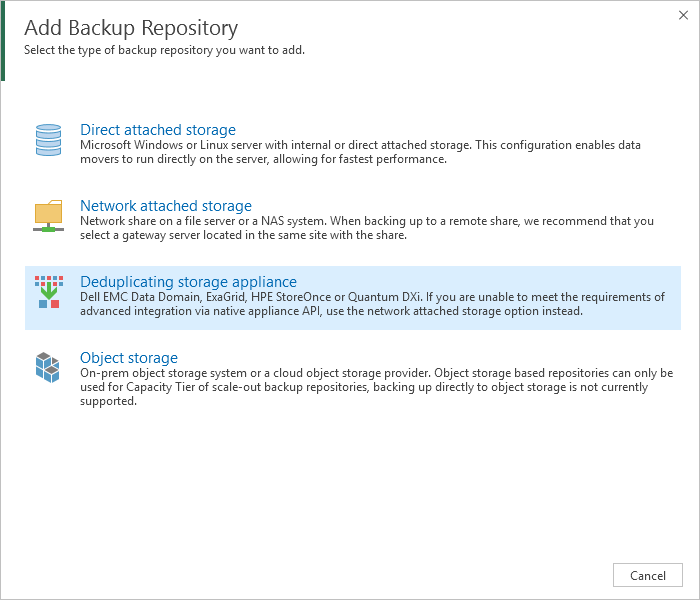Click the Cancel button
Screen dimensions: 700x600
647,575
